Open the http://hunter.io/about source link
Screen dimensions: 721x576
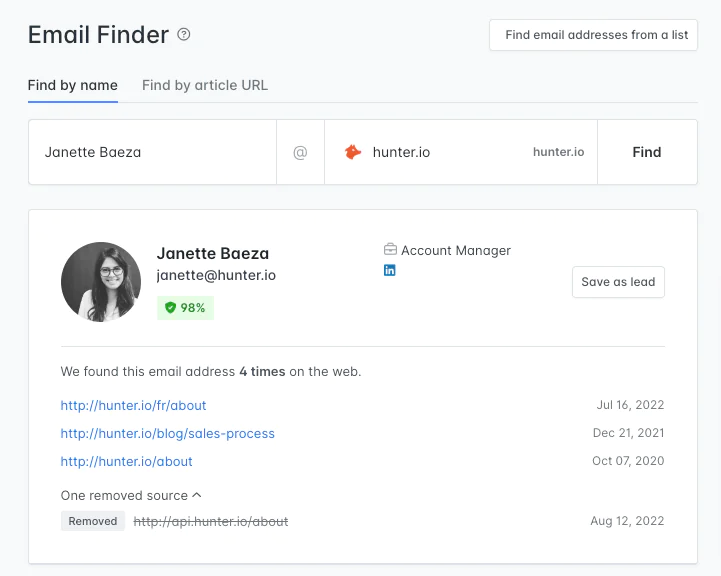pos(126,462)
